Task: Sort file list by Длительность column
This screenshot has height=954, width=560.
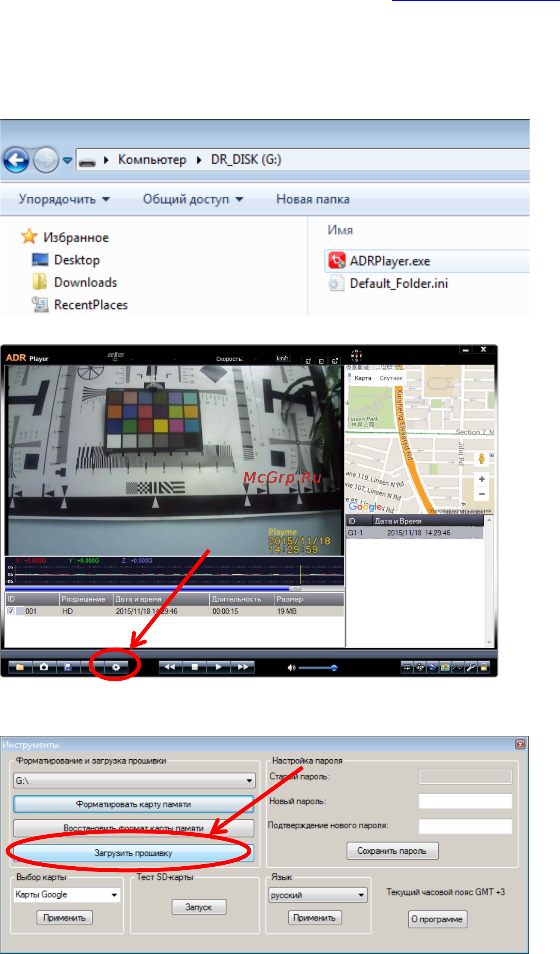Action: (242, 599)
